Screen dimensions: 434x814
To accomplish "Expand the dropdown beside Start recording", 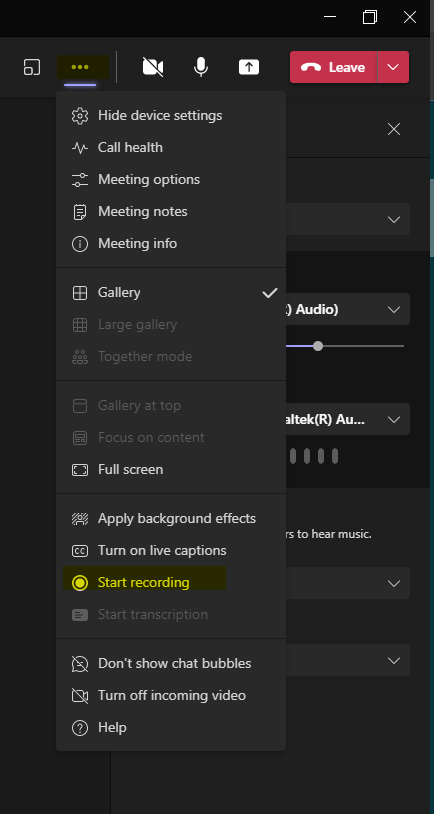I will (394, 584).
